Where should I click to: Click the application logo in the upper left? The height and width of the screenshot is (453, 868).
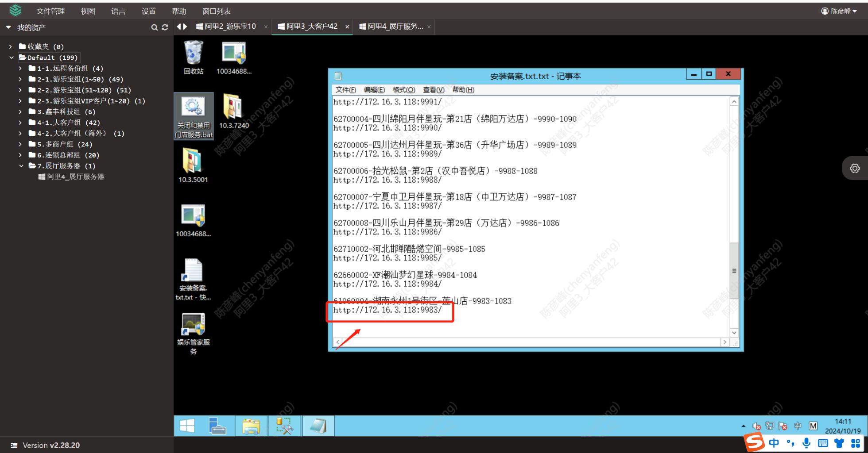(x=15, y=11)
